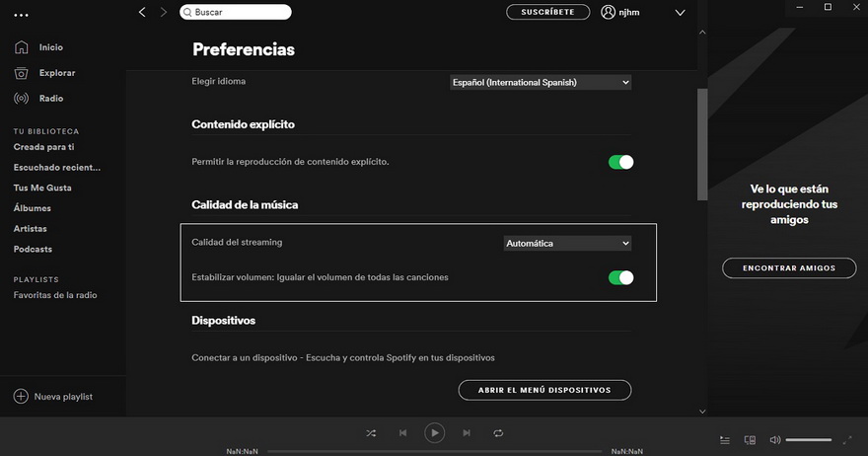
Task: Expand the user account menu arrow
Action: (x=680, y=13)
